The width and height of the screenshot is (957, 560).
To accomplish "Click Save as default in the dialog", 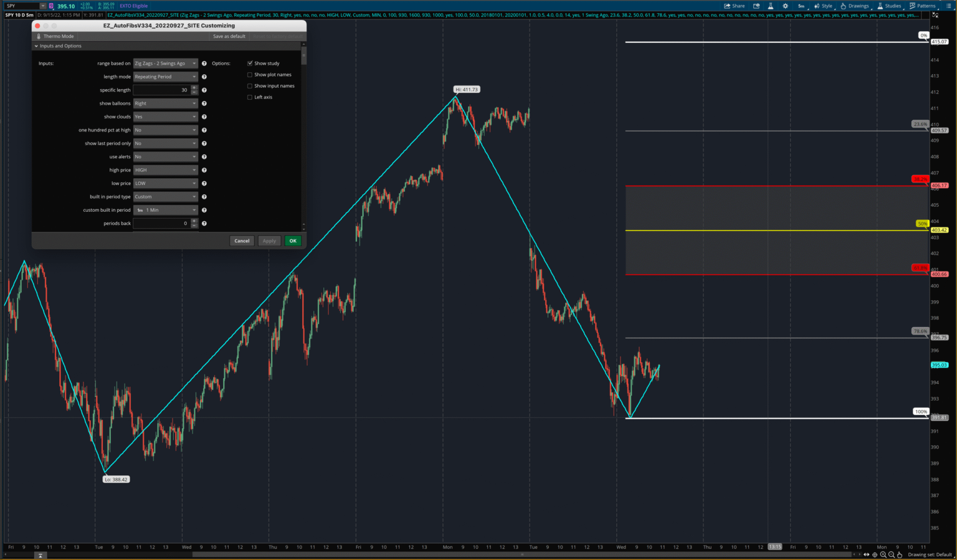I will click(x=229, y=36).
